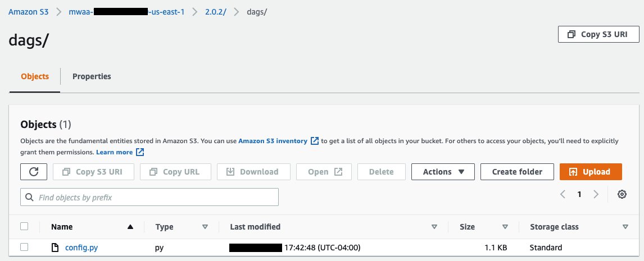Image resolution: width=644 pixels, height=261 pixels.
Task: Click the Copy URL button
Action: pyautogui.click(x=175, y=172)
